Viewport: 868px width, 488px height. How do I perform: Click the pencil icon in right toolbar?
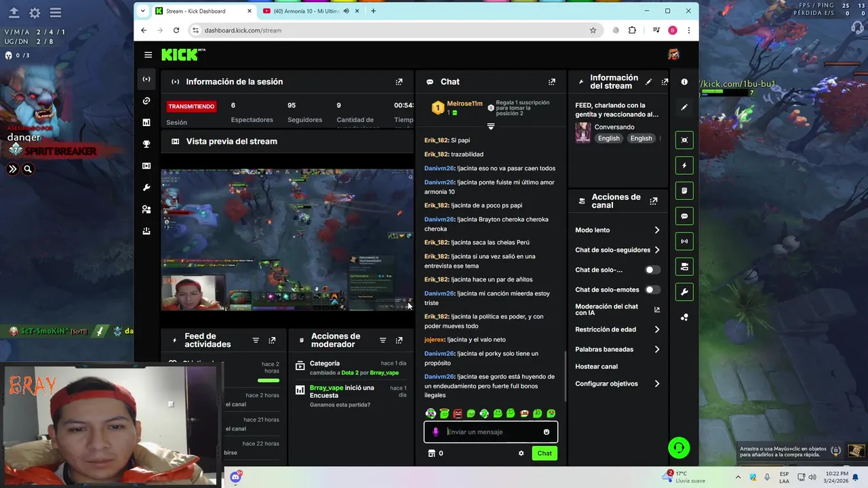(x=684, y=107)
